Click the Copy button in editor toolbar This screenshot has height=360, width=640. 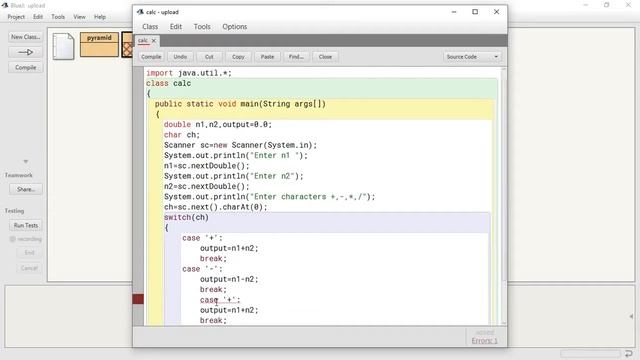coord(238,57)
